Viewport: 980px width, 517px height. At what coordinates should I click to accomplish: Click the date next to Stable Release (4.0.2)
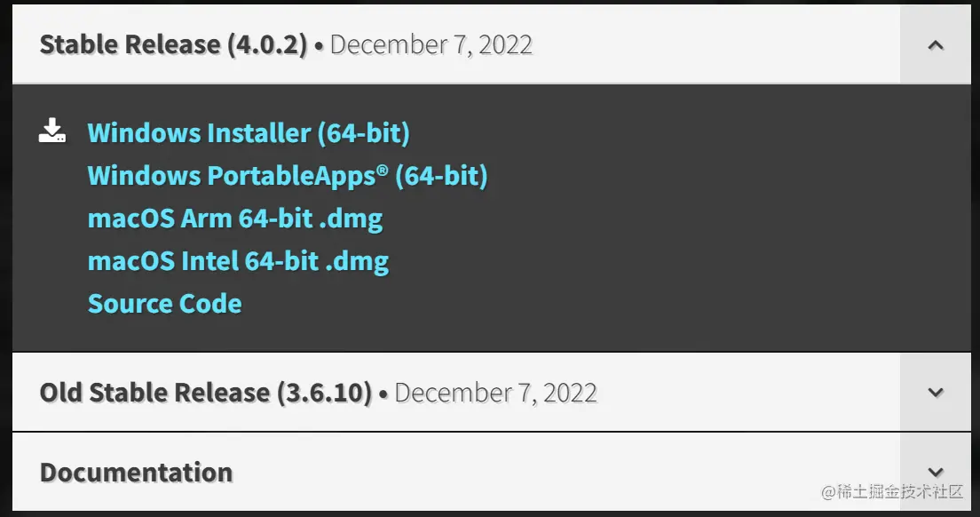click(431, 45)
